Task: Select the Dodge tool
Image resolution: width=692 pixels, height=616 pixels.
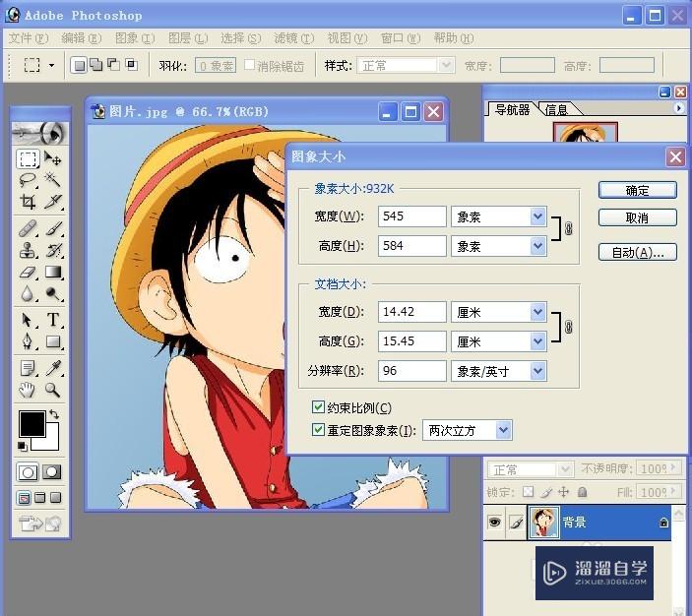Action: pyautogui.click(x=52, y=293)
